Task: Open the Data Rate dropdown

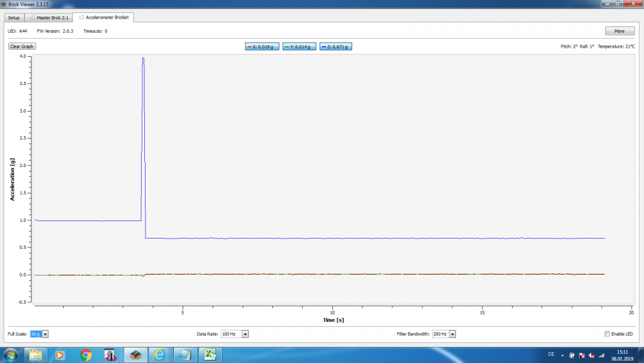Action: coord(234,334)
